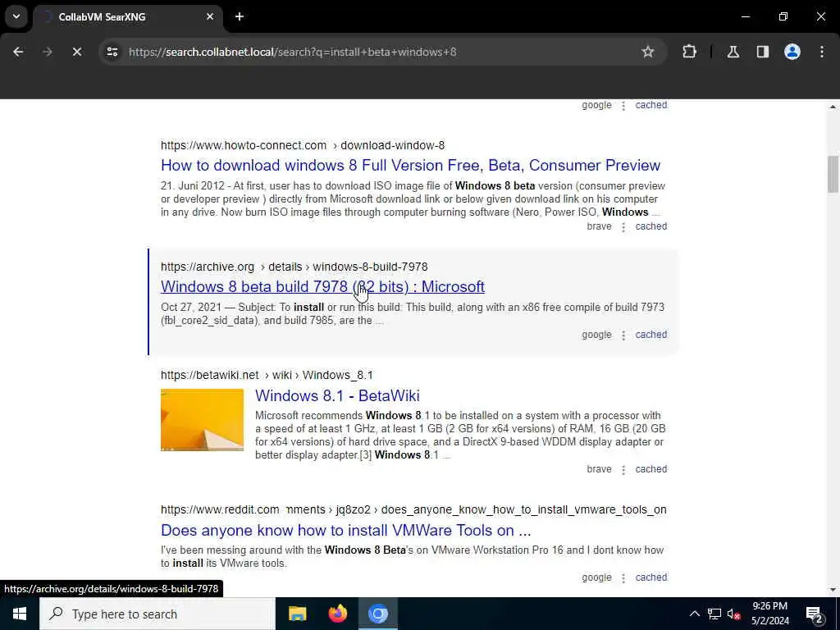Open File Explorer from the taskbar
Image resolution: width=840 pixels, height=630 pixels.
(x=297, y=614)
